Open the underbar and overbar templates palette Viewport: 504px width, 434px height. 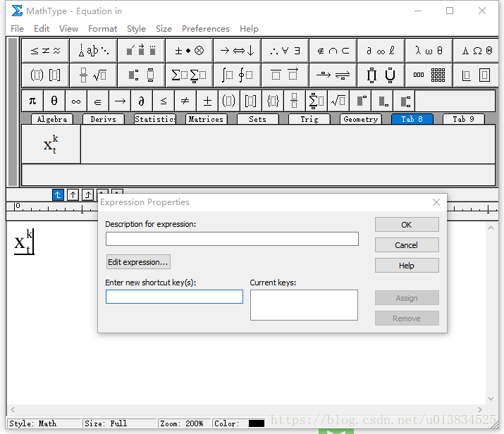click(285, 75)
